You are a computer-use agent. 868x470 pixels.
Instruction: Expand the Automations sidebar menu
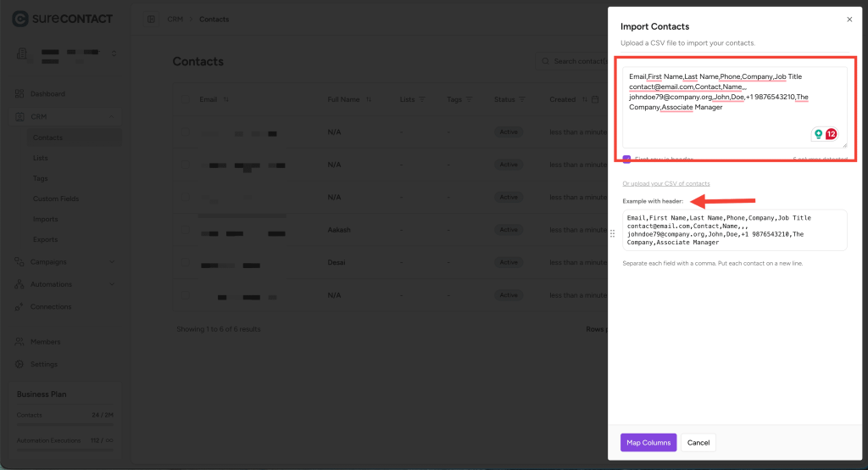(112, 284)
